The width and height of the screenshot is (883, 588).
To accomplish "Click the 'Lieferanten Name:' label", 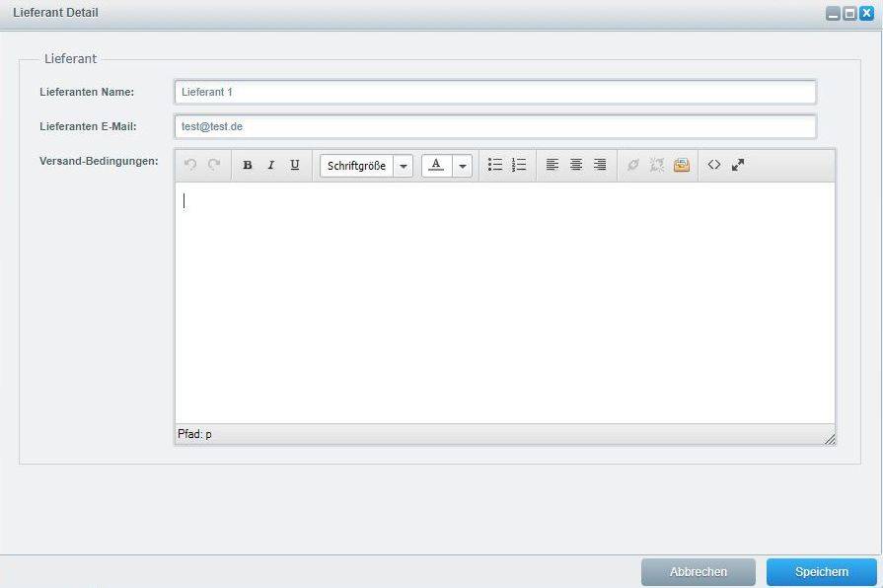I will (87, 92).
